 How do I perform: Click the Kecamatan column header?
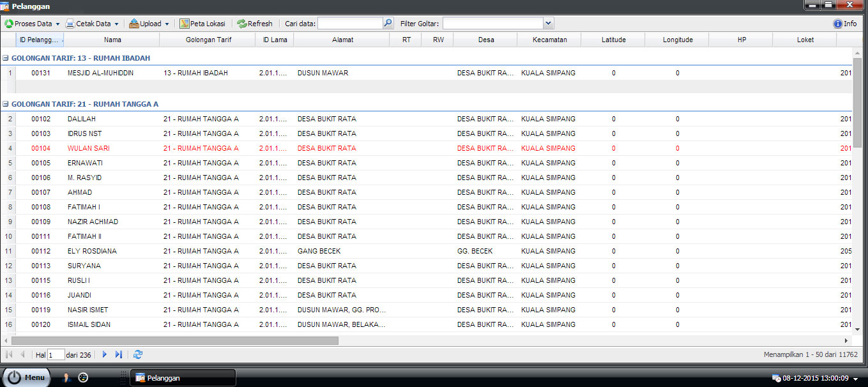pos(549,40)
